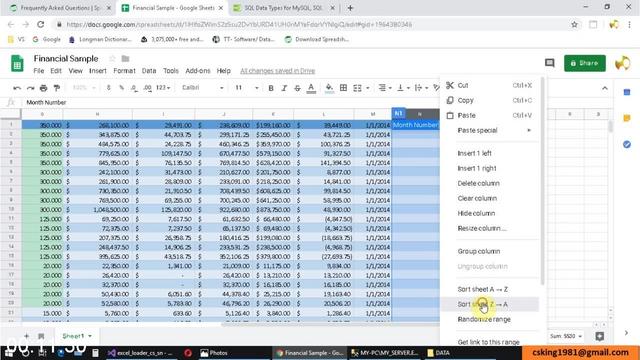Click the Print icon
The height and width of the screenshot is (360, 640).
[43, 88]
